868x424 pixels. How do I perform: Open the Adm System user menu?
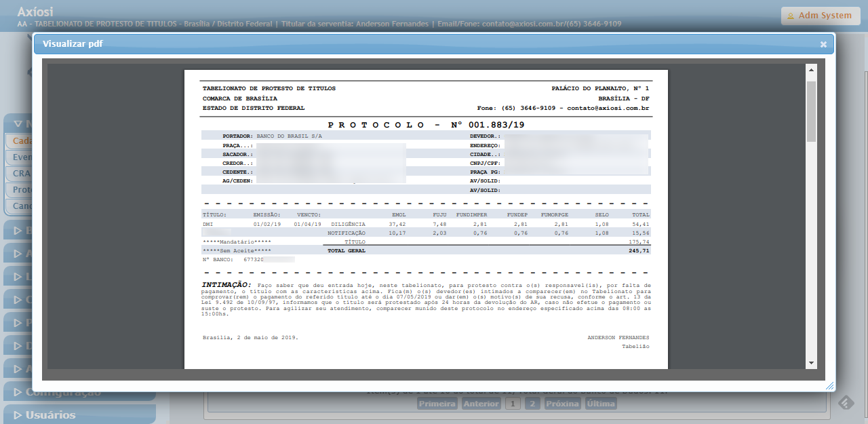(824, 16)
